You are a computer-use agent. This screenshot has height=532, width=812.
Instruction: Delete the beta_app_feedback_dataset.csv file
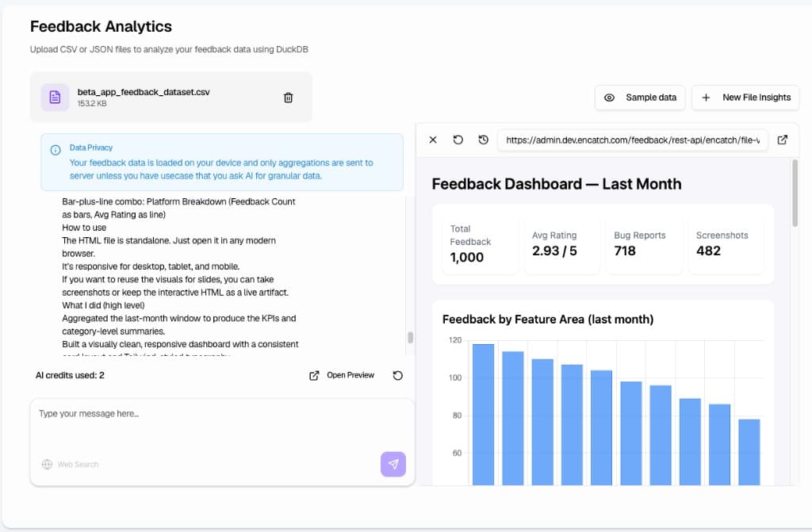(x=289, y=98)
